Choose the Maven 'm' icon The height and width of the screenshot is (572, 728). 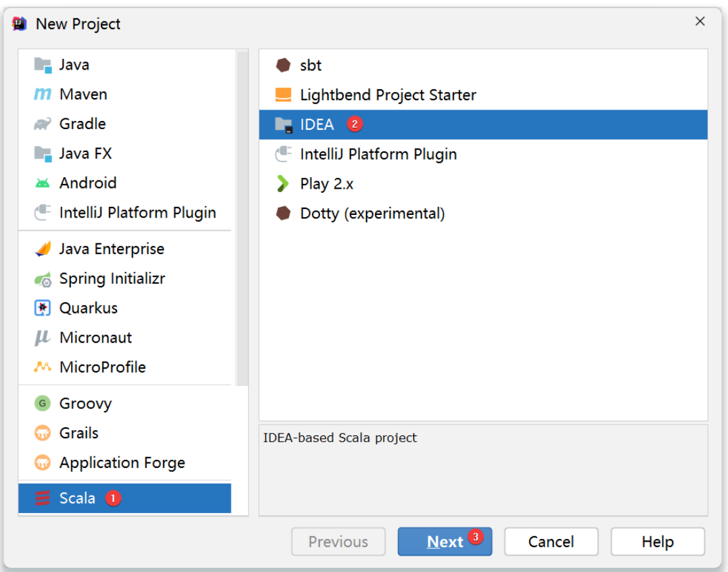(43, 94)
